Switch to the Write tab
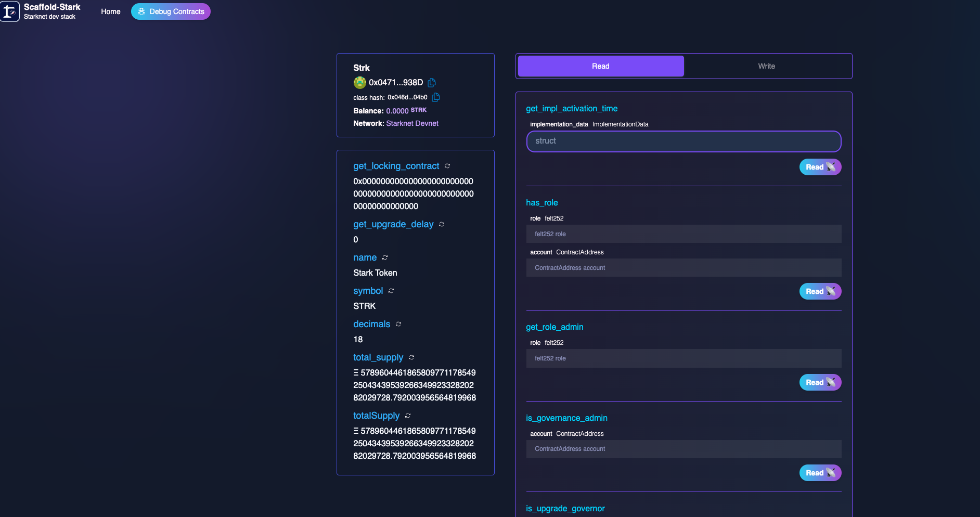Viewport: 980px width, 517px height. (767, 66)
